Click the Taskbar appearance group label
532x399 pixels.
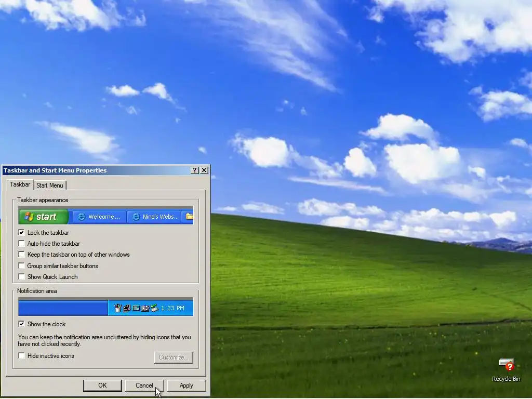[x=43, y=200]
